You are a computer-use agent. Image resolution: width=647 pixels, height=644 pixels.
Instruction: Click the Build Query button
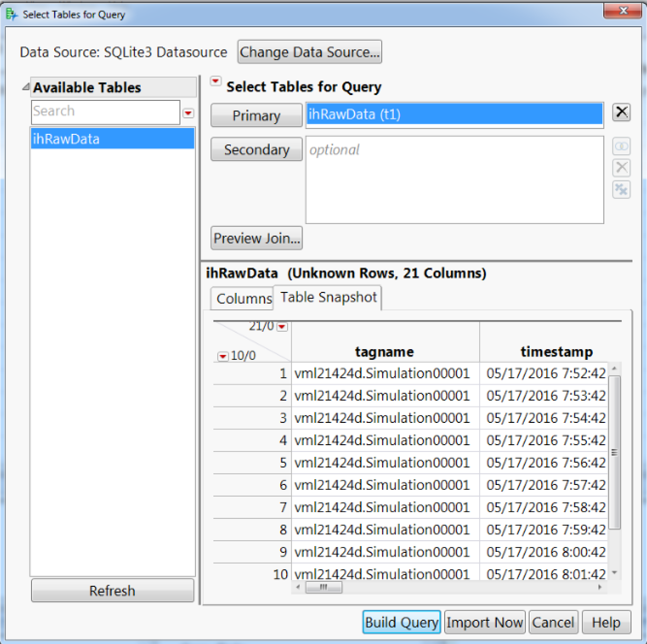[401, 622]
